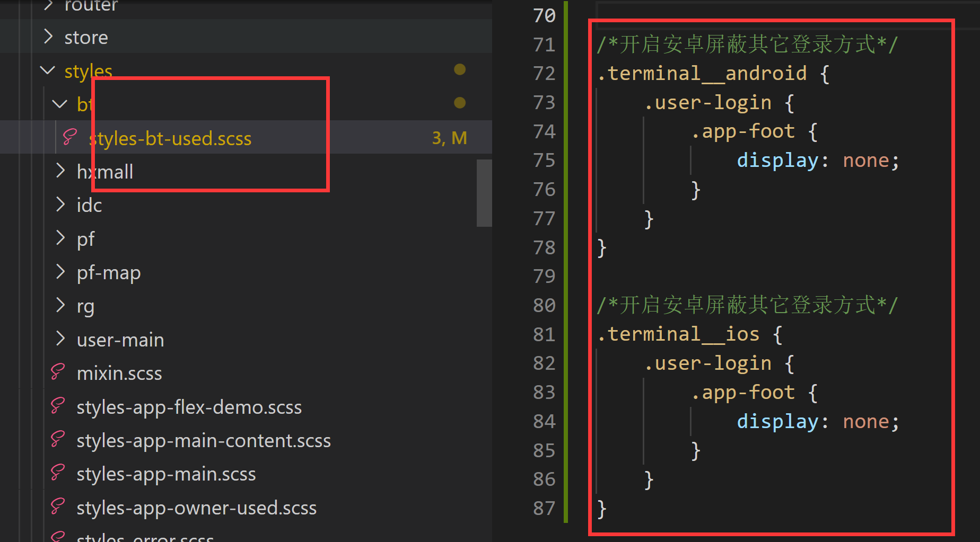Open styles-app-owner-used.scss in the explorer
The image size is (980, 542).
pyautogui.click(x=197, y=508)
